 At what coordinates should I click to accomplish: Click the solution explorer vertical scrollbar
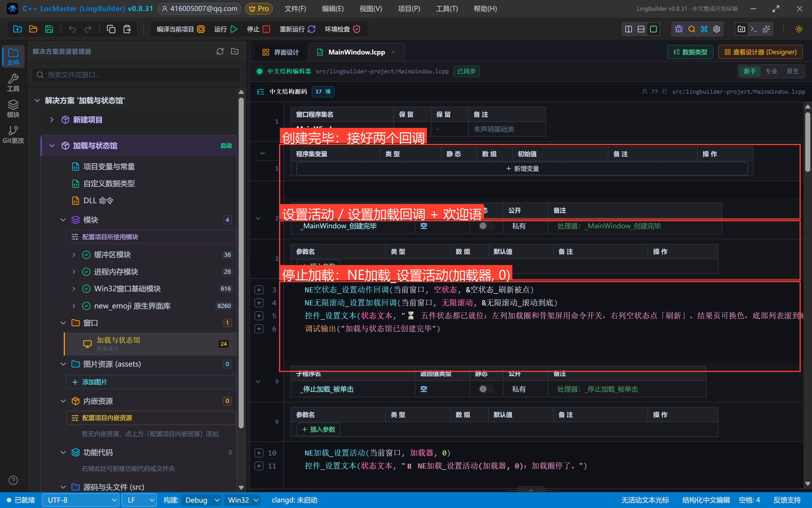coord(241,262)
